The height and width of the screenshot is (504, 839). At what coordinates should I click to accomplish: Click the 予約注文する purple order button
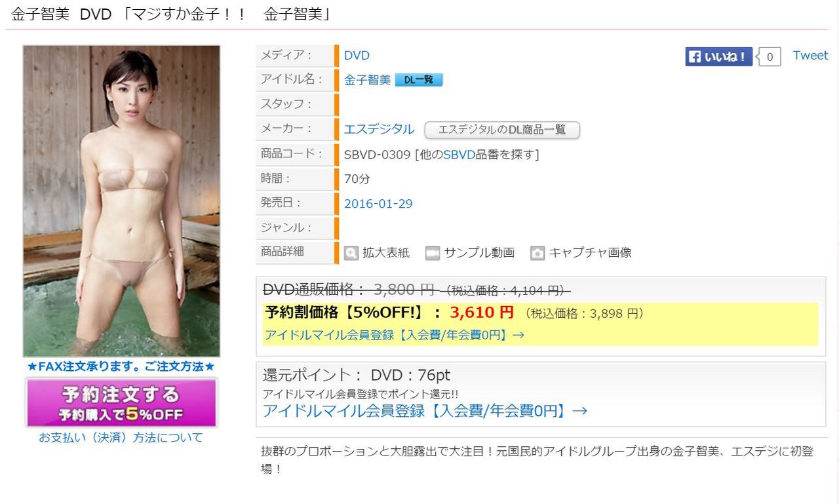[121, 403]
